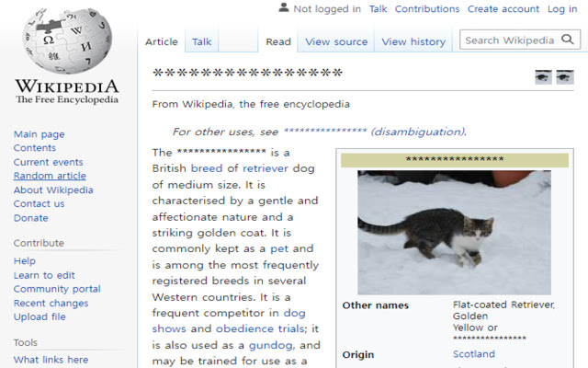Click the Wikipedia wordmark text
This screenshot has width=588, height=368.
point(67,86)
